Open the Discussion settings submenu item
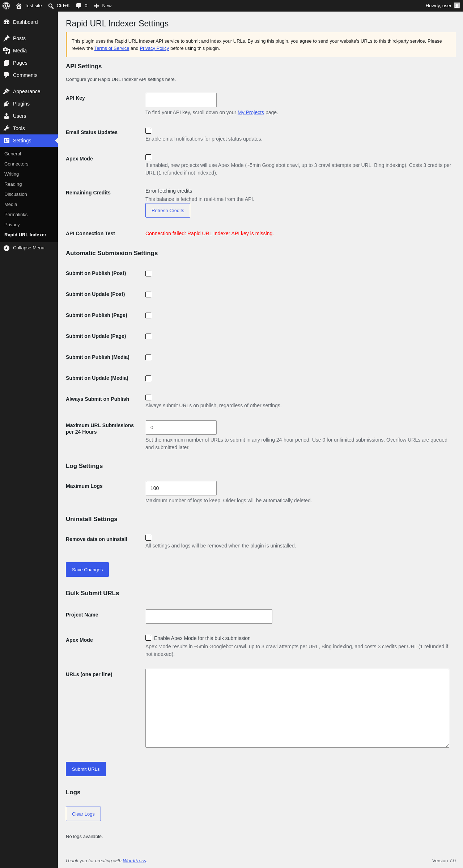This screenshot has height=868, width=463. (16, 194)
